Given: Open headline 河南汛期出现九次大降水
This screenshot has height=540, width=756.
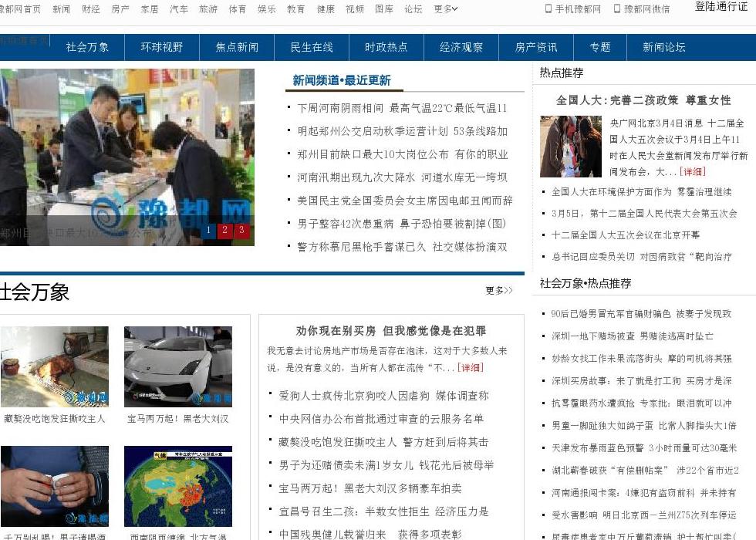Looking at the screenshot, I should coord(402,177).
